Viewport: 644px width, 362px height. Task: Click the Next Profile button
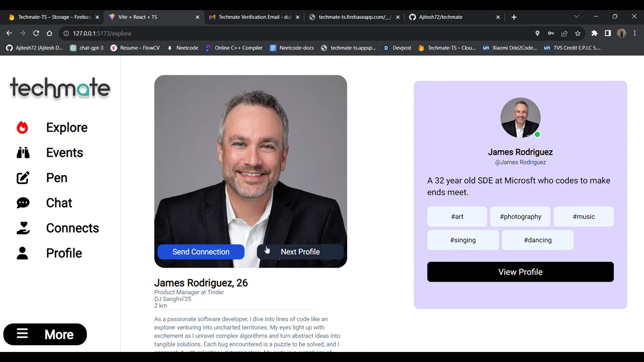(x=300, y=252)
